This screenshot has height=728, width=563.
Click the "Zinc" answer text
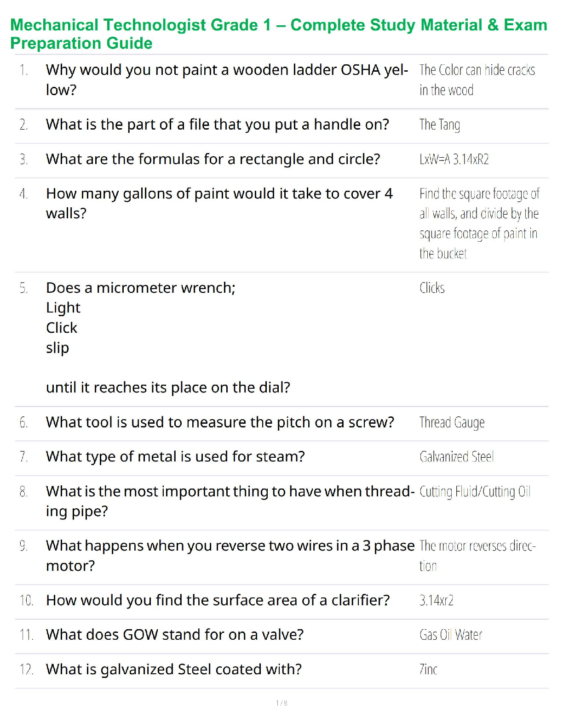point(428,670)
